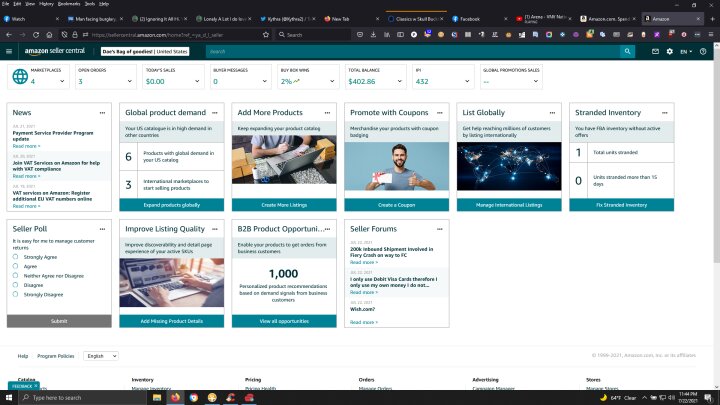Open a new browser tab with plus
Image resolution: width=720 pixels, height=405 pixels.
coord(713,19)
